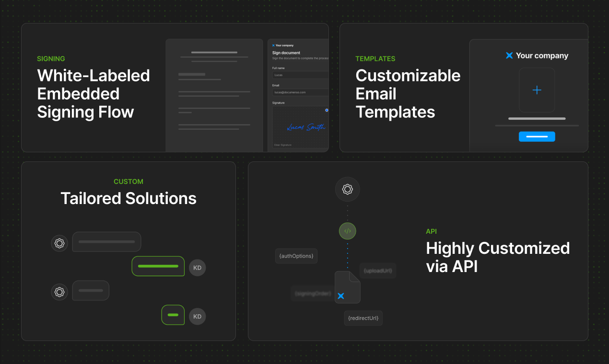Click the blue X logo in the Sign document panel
Screen dimensions: 609x364
coord(273,45)
